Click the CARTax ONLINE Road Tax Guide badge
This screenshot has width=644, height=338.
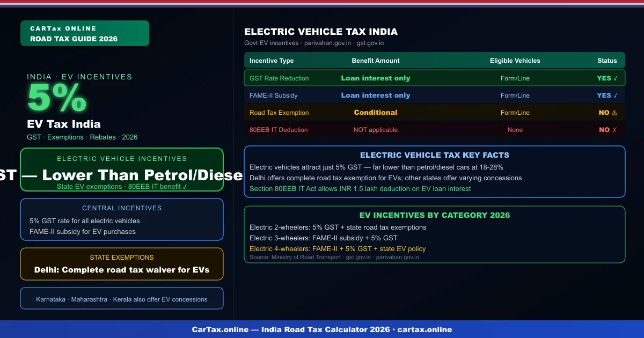coord(84,33)
